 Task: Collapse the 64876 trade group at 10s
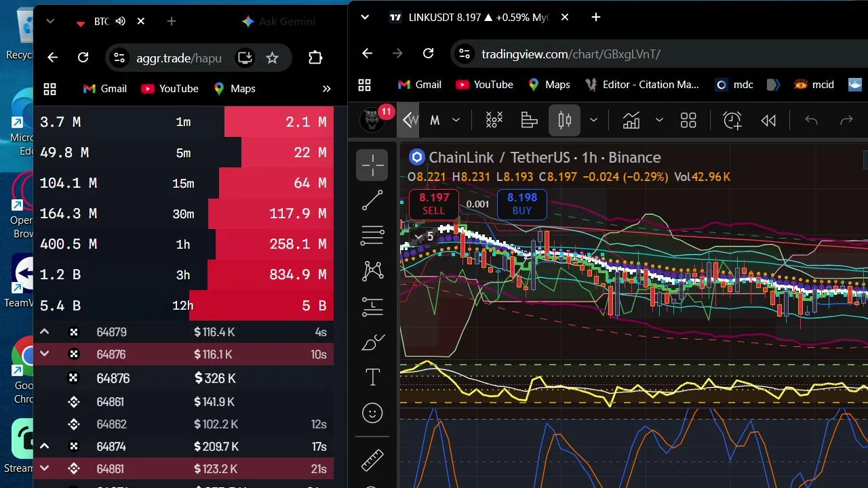(44, 354)
